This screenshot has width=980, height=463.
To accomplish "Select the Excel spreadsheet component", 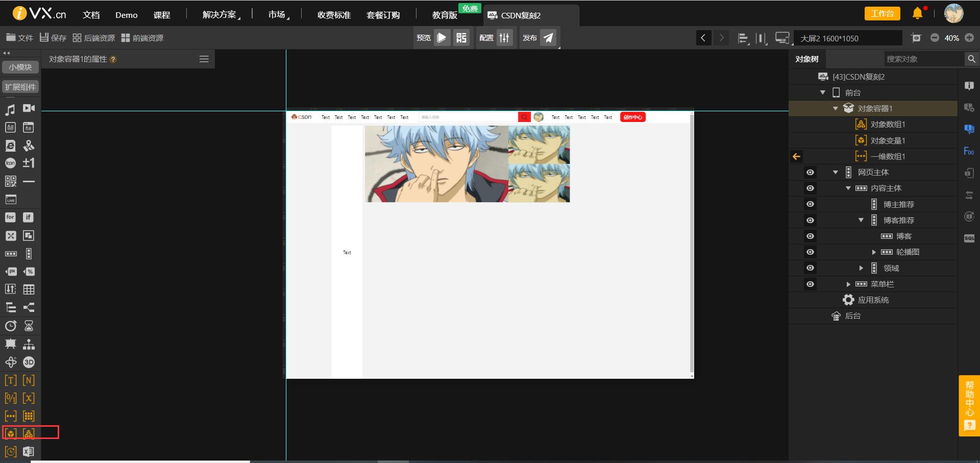I will 29,452.
